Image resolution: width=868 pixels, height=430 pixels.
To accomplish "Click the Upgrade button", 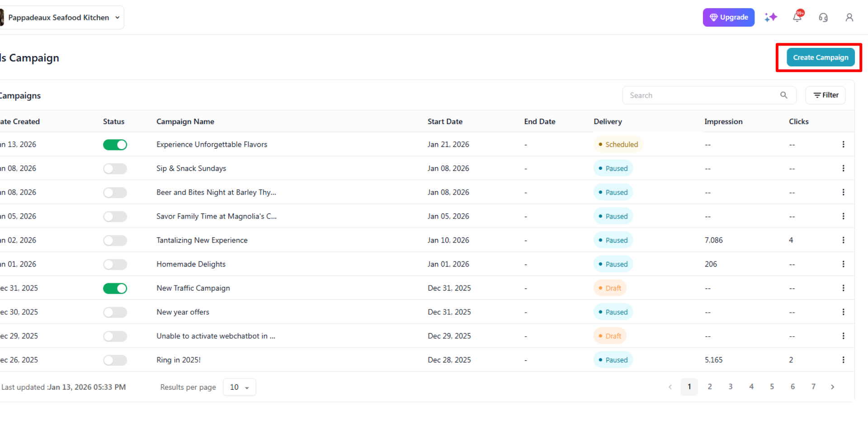I will (728, 18).
